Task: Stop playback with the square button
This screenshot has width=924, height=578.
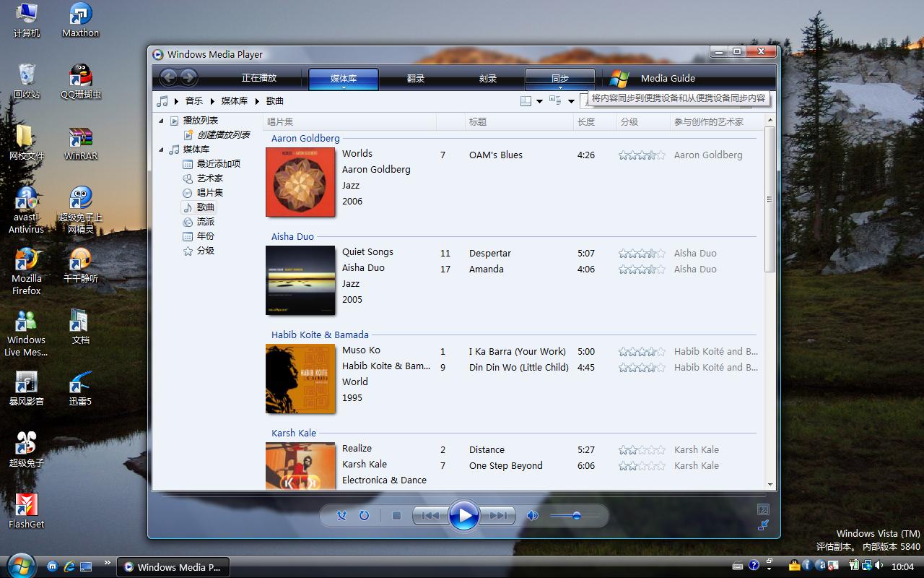Action: click(396, 515)
